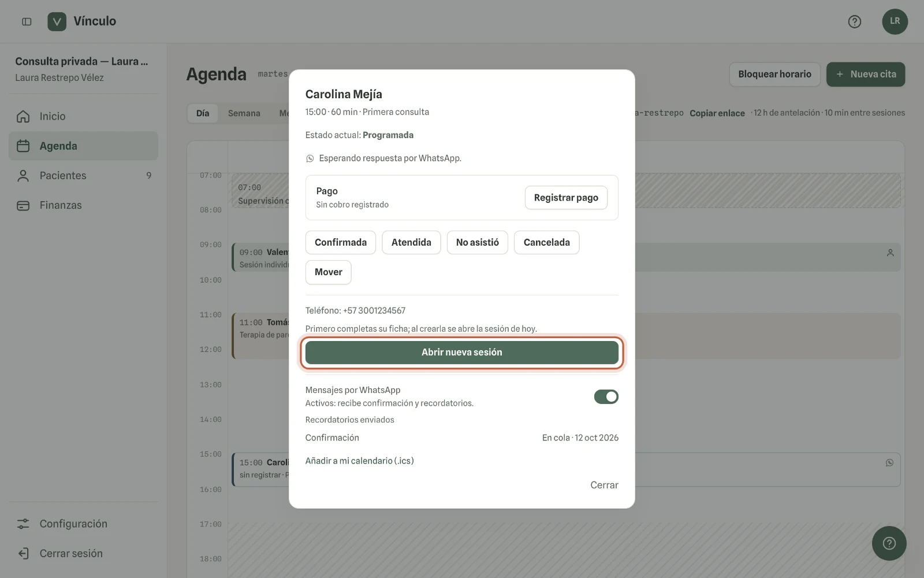The image size is (924, 578).
Task: Mark appointment as No asistió
Action: [x=477, y=242]
